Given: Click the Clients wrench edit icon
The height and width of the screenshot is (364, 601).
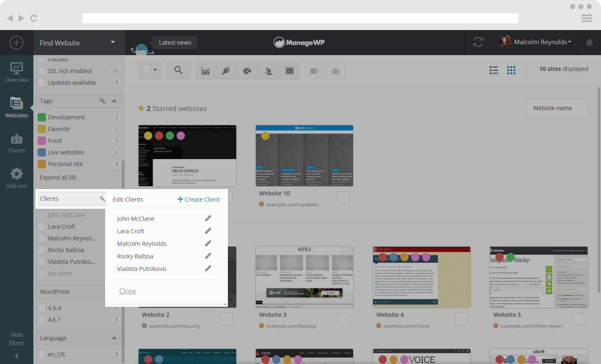Looking at the screenshot, I should (102, 199).
